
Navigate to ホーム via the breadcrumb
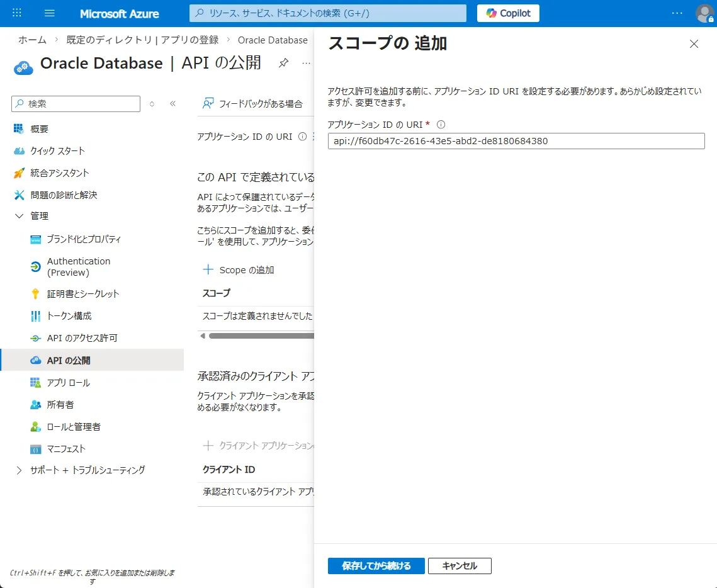[31, 39]
